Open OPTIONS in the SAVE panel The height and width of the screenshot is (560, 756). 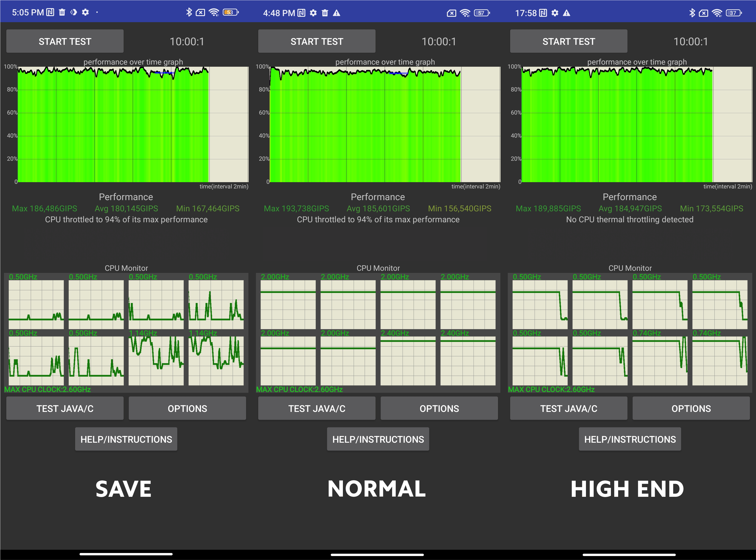coord(187,408)
